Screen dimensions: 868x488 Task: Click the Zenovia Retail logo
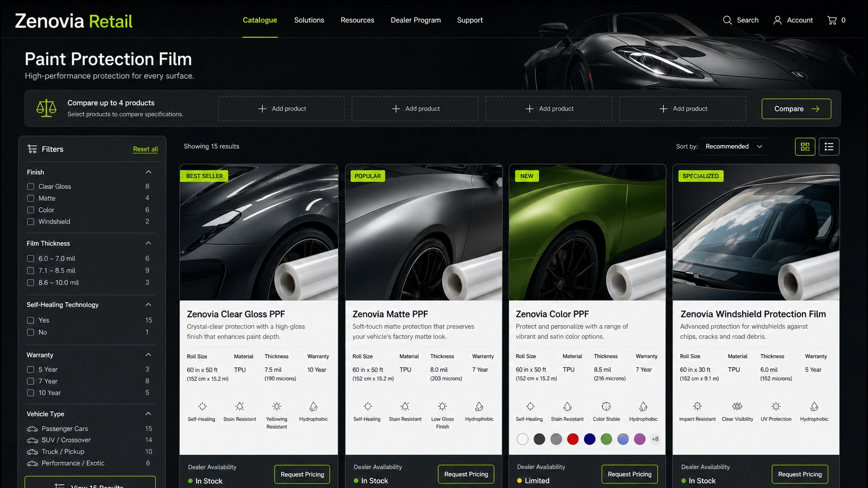coord(73,21)
